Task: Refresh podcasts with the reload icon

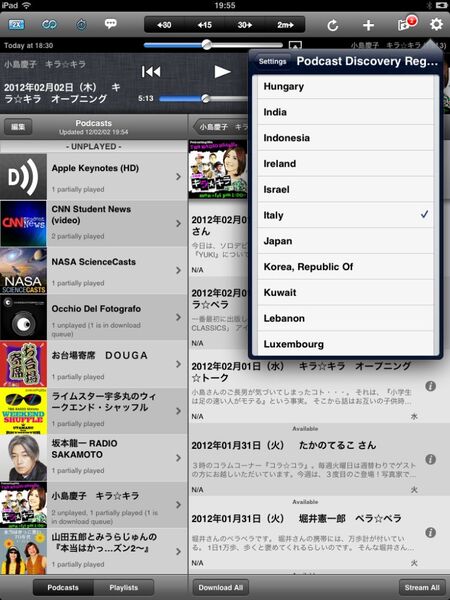Action: [x=333, y=25]
